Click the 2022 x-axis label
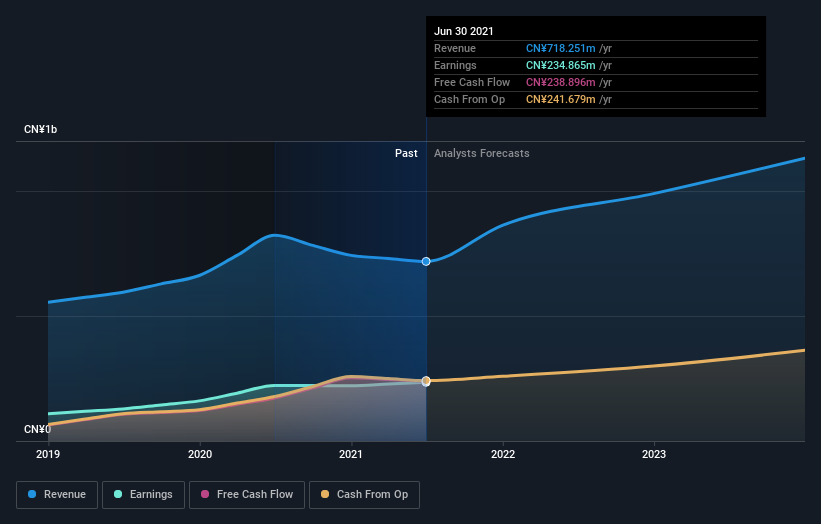Viewport: 821px width, 524px height. coord(503,454)
